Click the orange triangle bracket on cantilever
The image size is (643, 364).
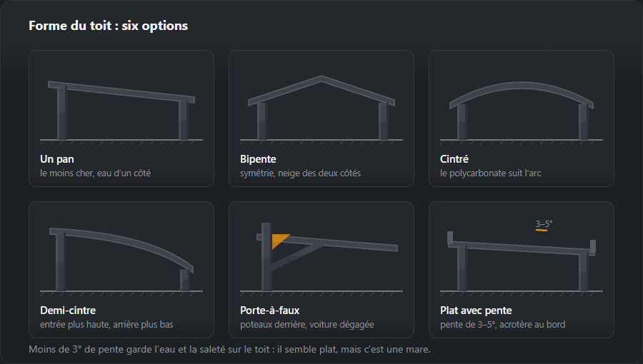point(279,241)
